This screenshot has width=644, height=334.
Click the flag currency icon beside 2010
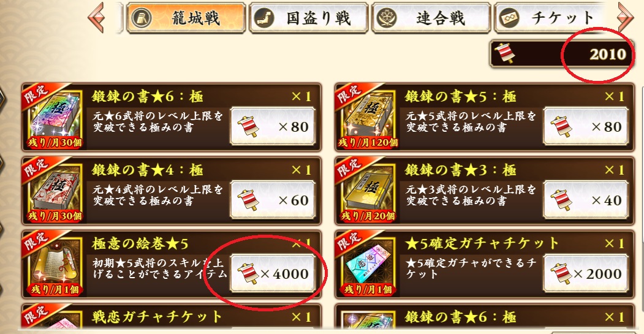504,54
